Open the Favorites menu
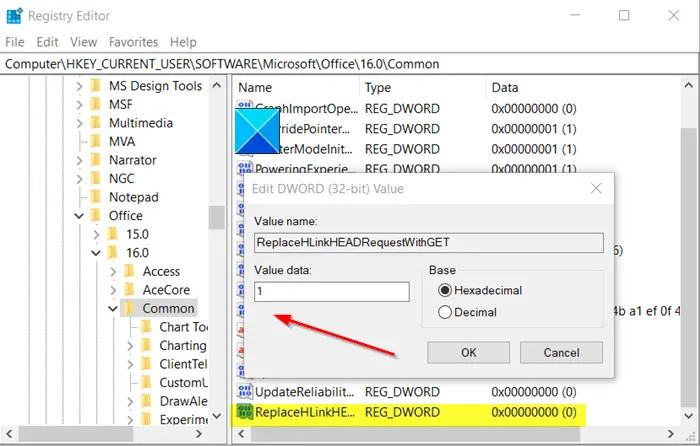 coord(133,42)
